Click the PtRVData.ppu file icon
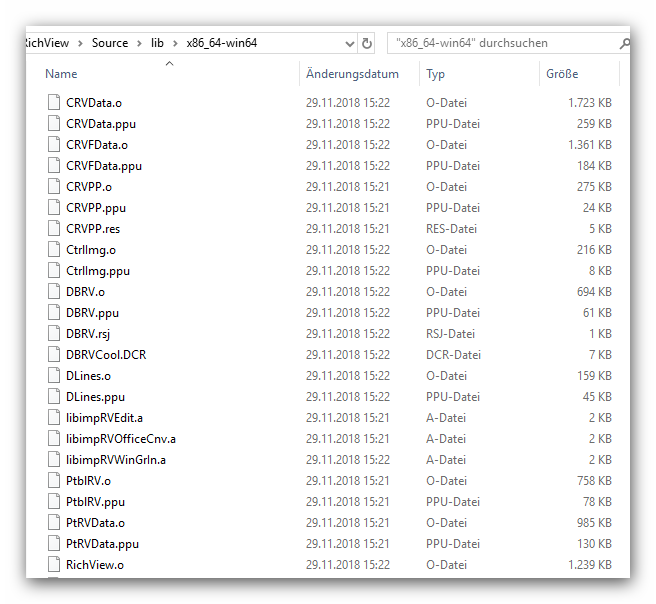The height and width of the screenshot is (604, 656). point(54,543)
